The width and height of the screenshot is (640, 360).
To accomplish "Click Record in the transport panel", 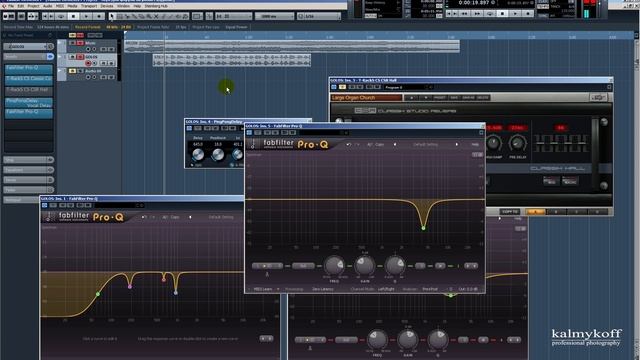I will coord(528,13).
